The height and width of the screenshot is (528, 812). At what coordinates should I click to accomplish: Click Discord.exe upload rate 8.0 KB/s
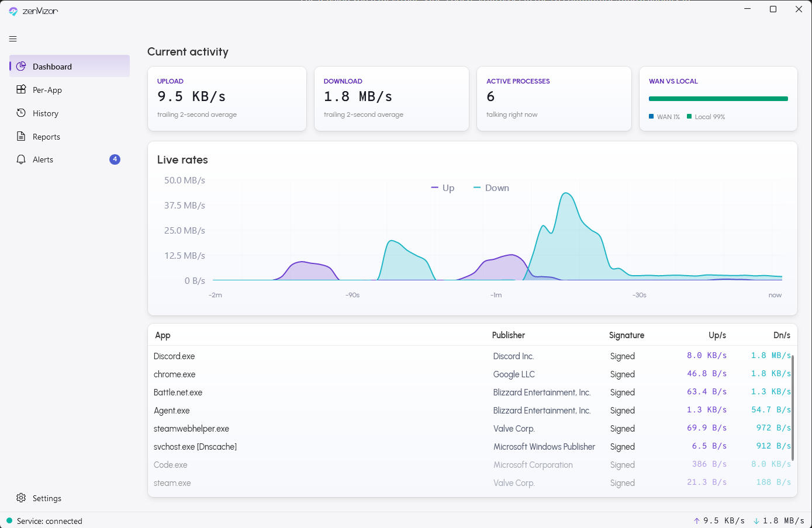pos(707,355)
